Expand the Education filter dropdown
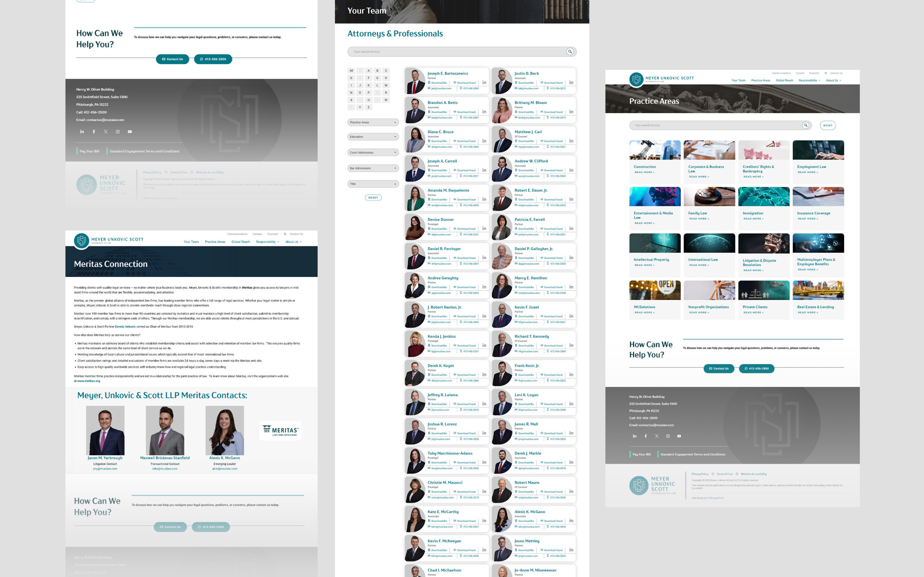This screenshot has width=924, height=577. tap(373, 137)
